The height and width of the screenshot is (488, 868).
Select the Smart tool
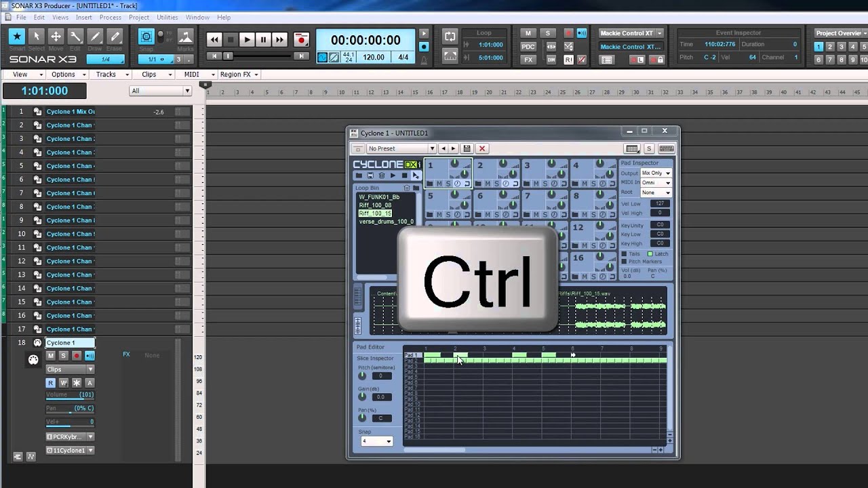coord(17,37)
